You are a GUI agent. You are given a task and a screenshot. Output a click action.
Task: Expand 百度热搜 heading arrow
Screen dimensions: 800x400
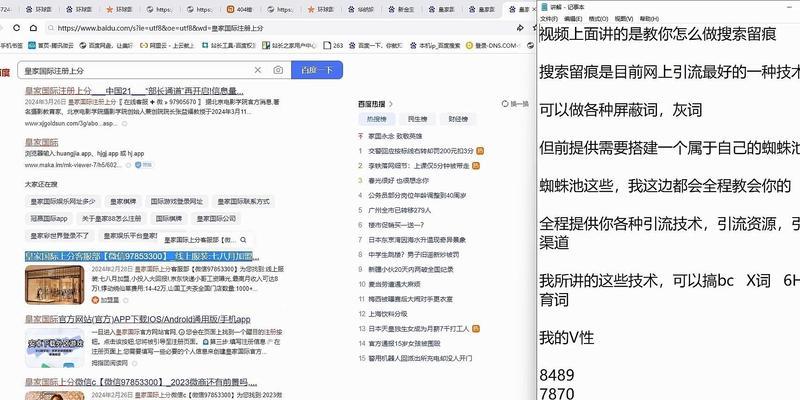point(391,104)
